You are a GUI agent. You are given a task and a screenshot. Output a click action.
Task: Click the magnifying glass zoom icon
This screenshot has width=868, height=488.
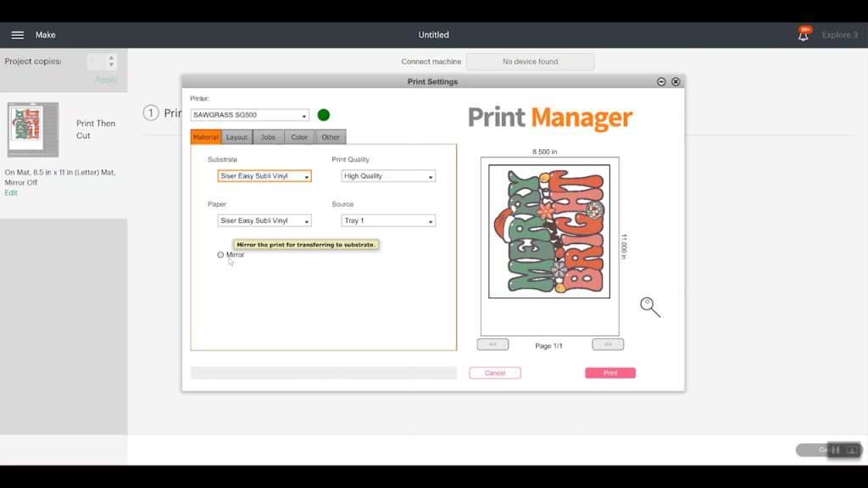click(650, 307)
